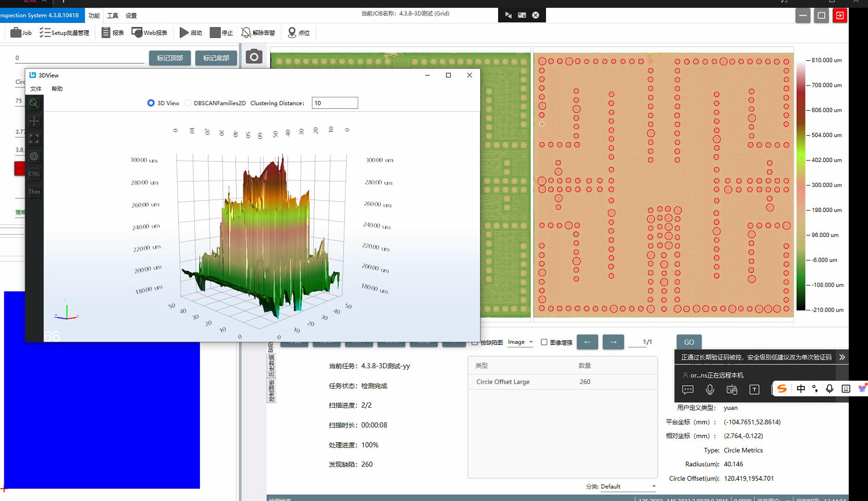This screenshot has width=868, height=501.
Task: Click the 标记顶部 button
Action: click(170, 58)
